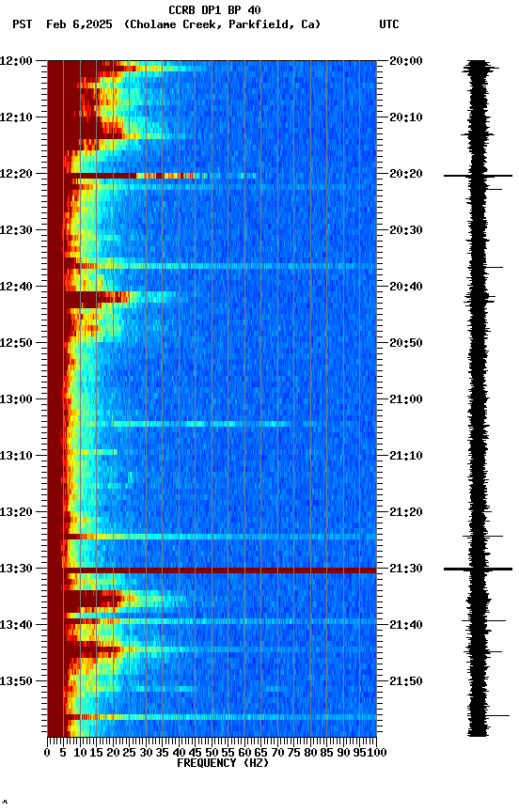519x812 pixels.
Task: Click the UTC 21:40 time label
Action: 406,626
